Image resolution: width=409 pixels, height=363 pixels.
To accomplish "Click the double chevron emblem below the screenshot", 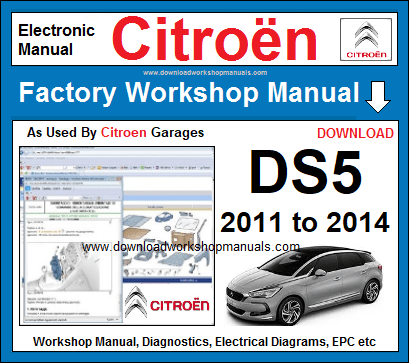I will (136, 302).
